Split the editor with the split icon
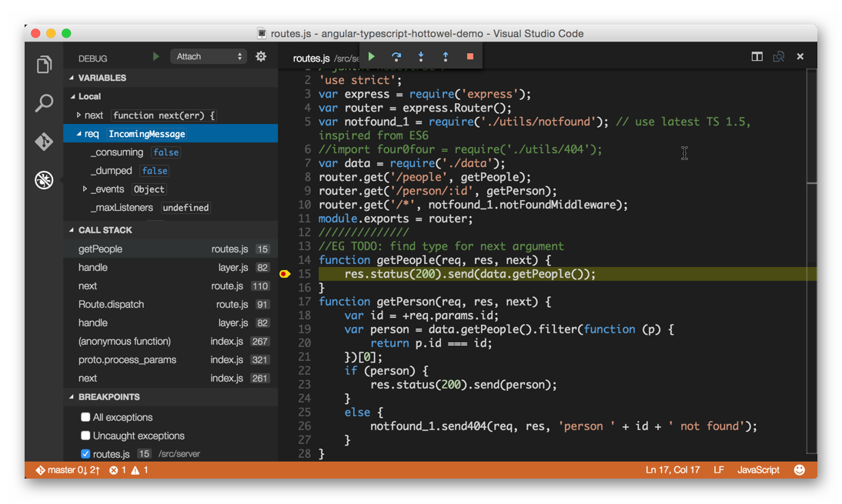The width and height of the screenshot is (842, 504). click(757, 56)
